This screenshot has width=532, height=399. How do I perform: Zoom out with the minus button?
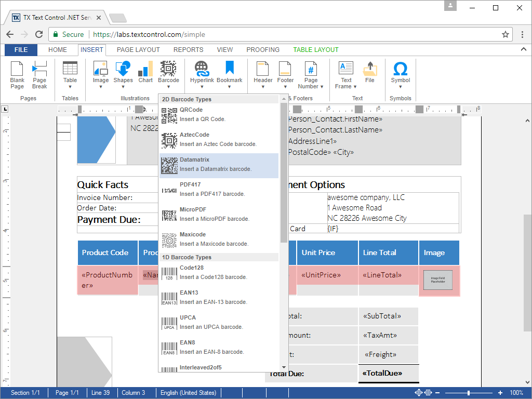tap(437, 393)
